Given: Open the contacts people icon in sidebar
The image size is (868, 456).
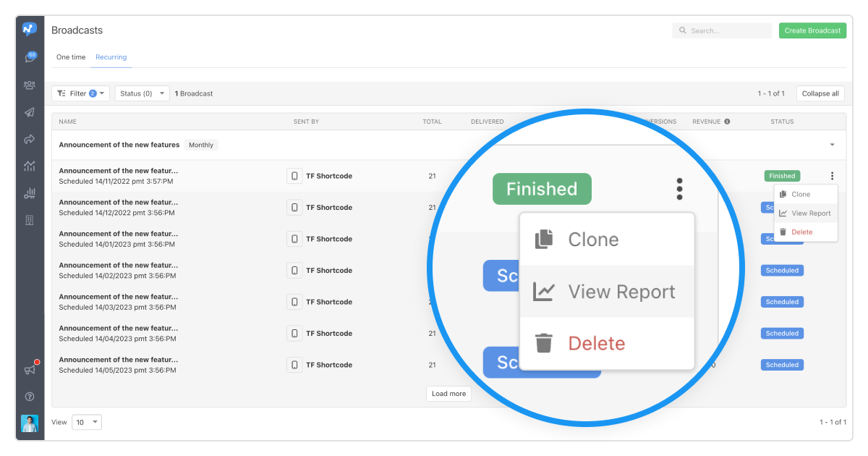Looking at the screenshot, I should point(30,85).
